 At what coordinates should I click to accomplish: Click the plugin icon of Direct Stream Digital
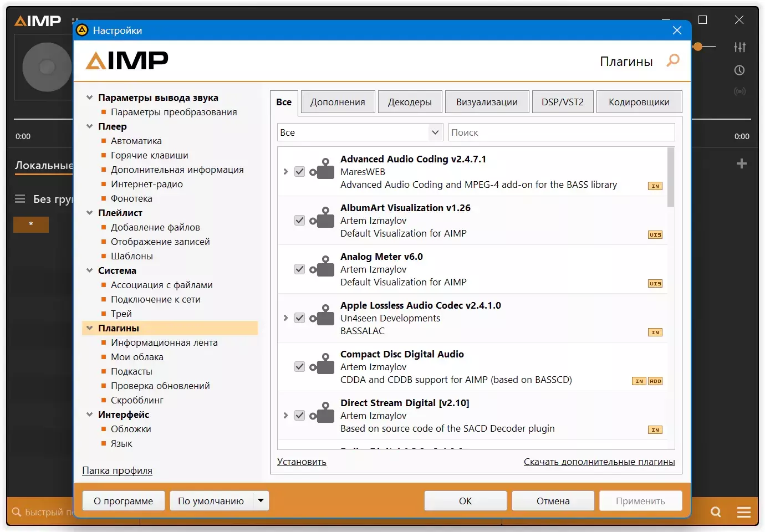[x=322, y=413]
